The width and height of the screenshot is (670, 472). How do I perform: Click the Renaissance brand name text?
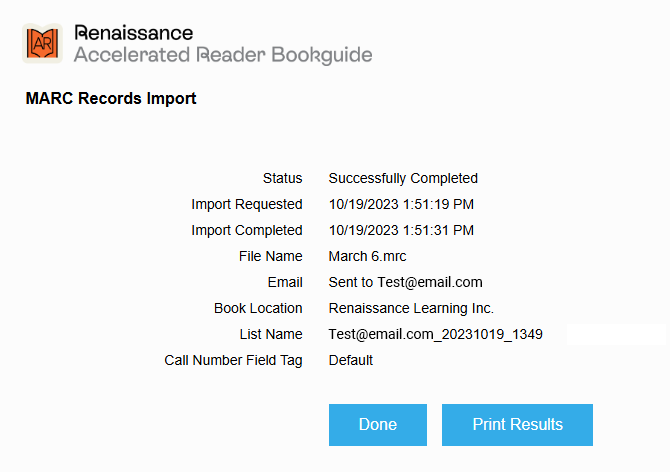click(133, 33)
